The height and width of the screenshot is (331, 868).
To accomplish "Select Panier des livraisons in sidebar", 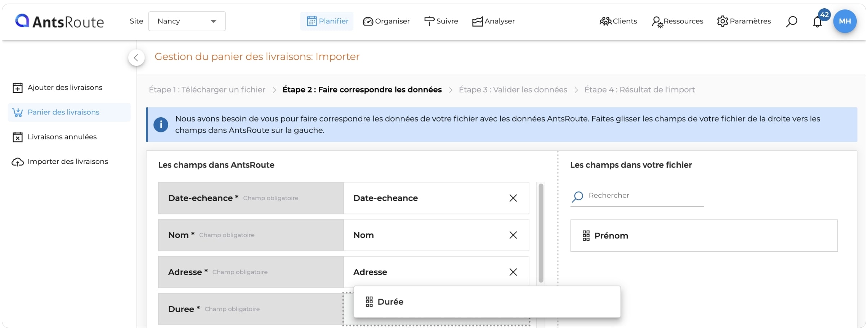I will click(x=69, y=112).
